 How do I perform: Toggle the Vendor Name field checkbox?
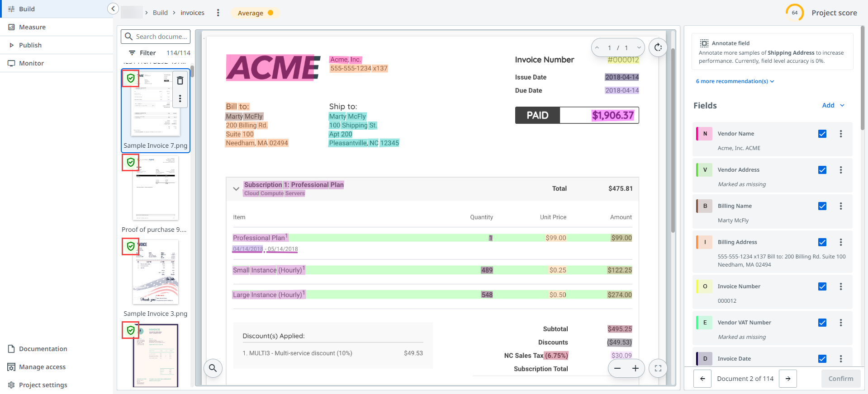tap(822, 134)
